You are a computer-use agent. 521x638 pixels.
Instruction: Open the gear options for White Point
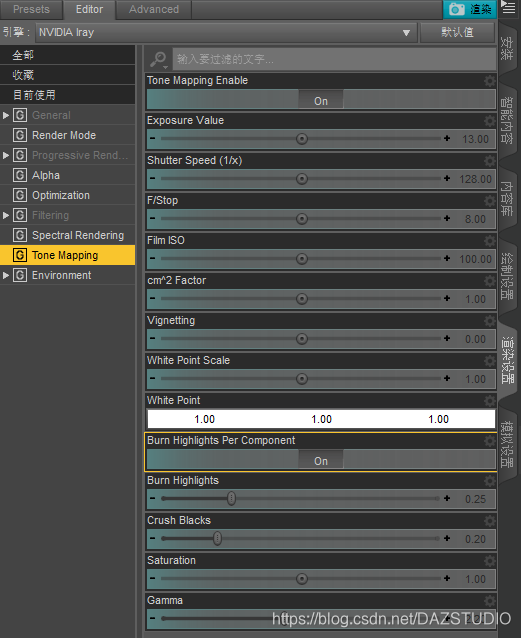click(x=490, y=401)
